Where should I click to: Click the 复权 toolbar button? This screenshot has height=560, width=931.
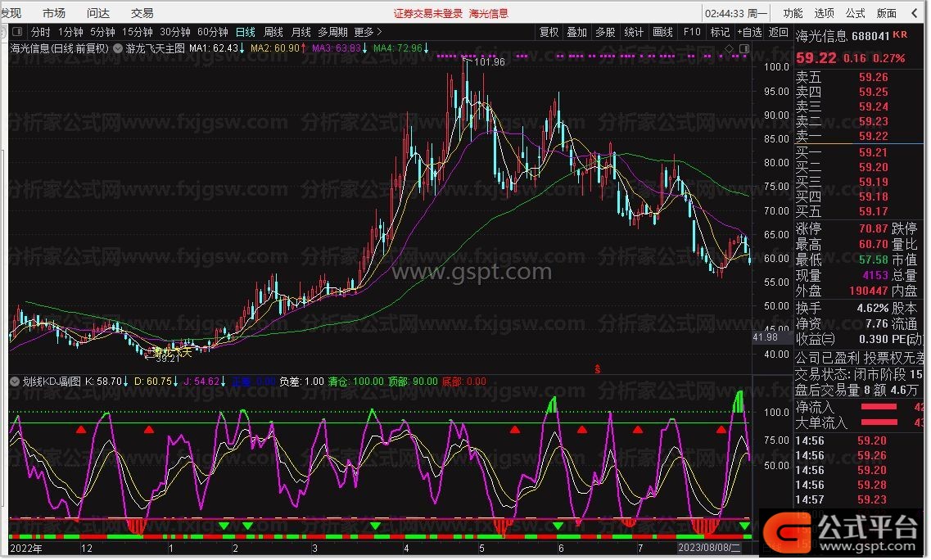[x=549, y=32]
